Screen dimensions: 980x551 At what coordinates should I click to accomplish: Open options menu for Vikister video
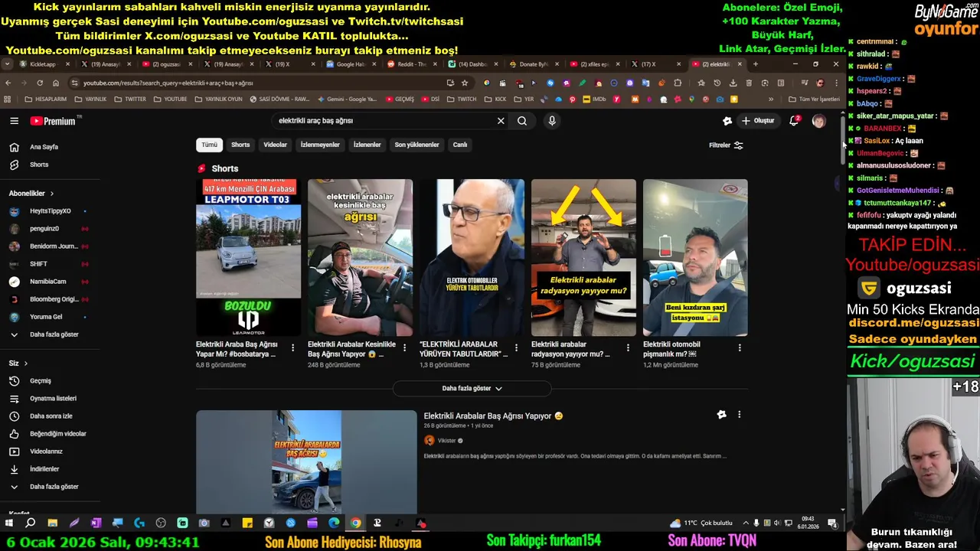coord(740,415)
